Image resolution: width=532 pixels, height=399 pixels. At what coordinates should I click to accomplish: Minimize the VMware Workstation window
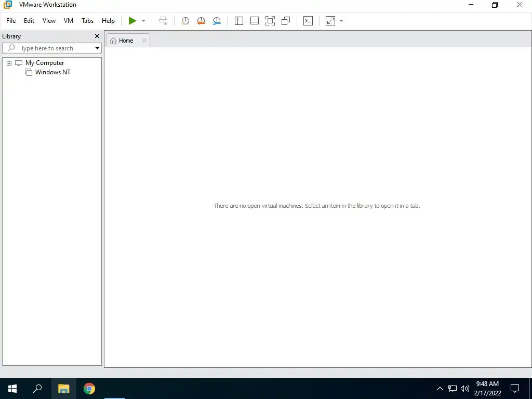click(471, 5)
